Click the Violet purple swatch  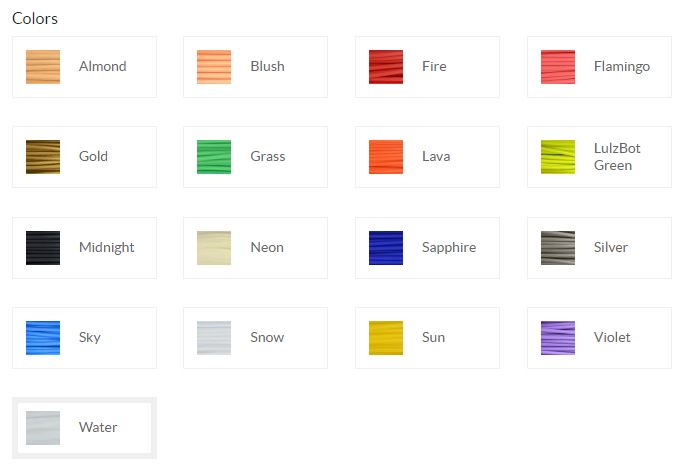[558, 338]
